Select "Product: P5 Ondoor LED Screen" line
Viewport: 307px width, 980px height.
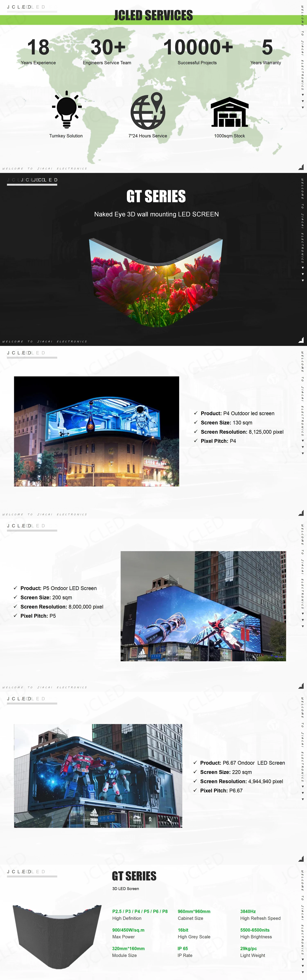coord(59,588)
